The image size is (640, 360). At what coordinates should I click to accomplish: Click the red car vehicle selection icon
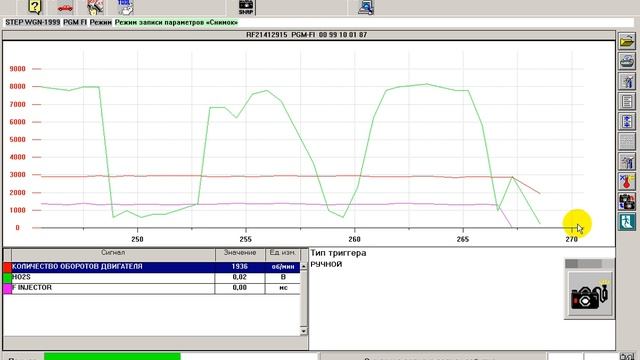point(65,7)
